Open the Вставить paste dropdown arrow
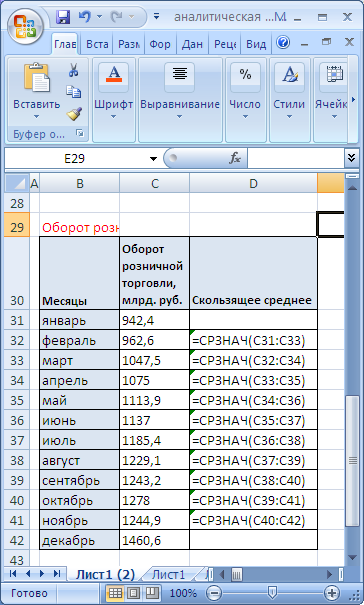The image size is (364, 605). point(36,117)
